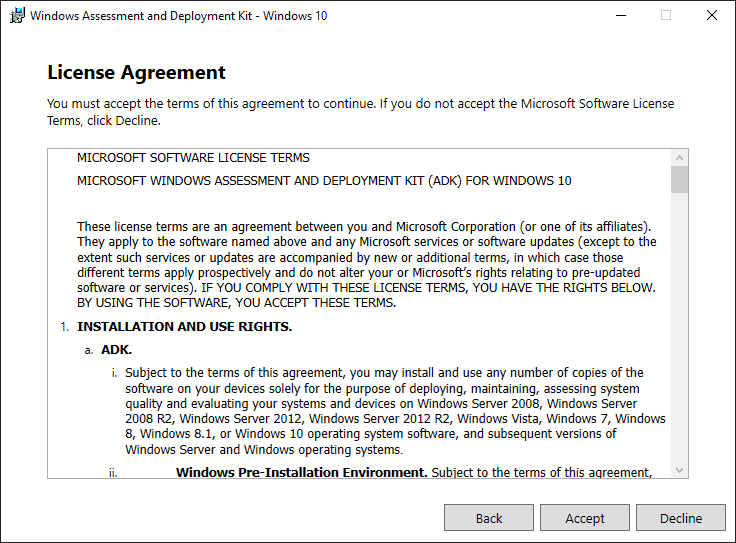Click the greyed-out maximize button
Screen dimensions: 736x543
666,16
